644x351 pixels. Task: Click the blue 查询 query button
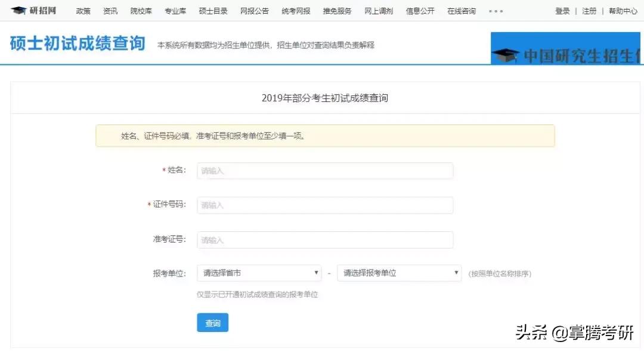[212, 322]
